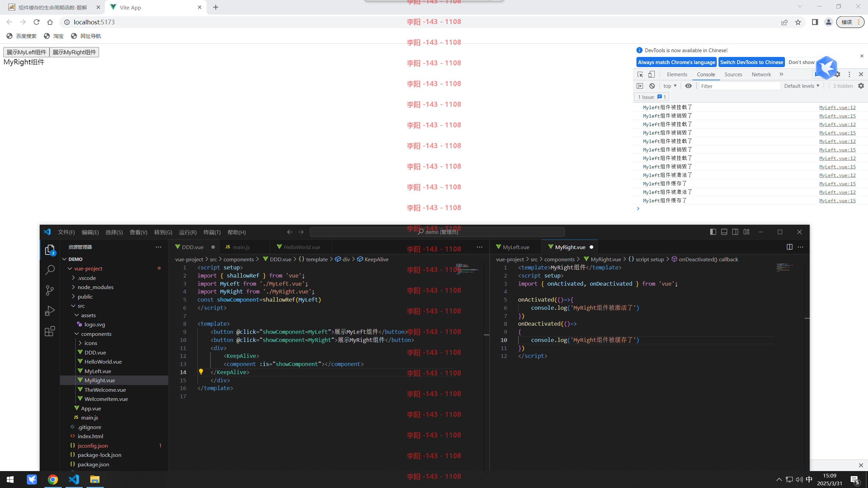This screenshot has height=488, width=868.
Task: Toggle console sidebar panel icon
Action: (x=640, y=86)
